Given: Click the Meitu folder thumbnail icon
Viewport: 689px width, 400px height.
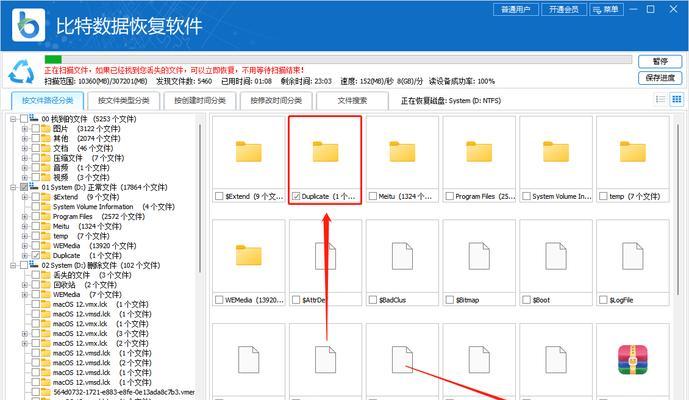Looking at the screenshot, I should [402, 152].
